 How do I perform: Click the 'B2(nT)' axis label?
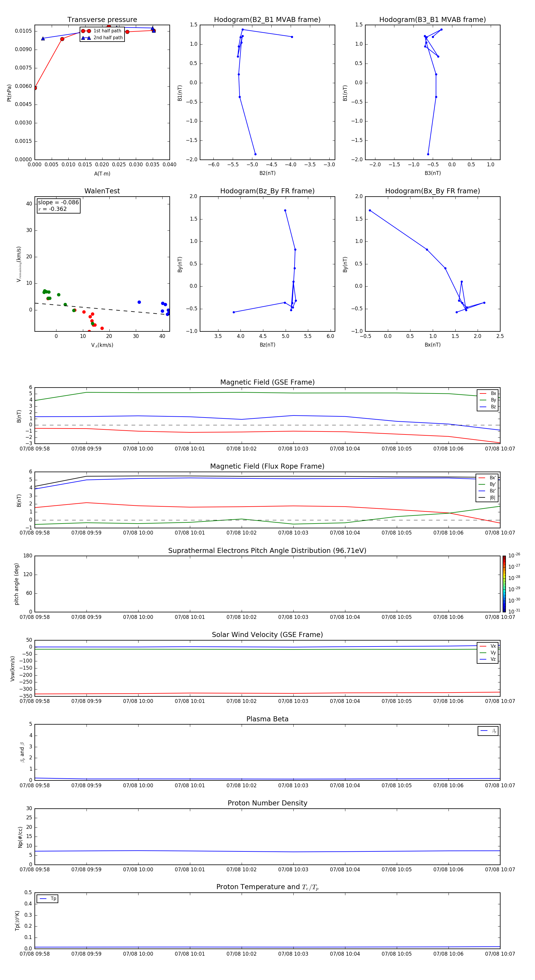coord(267,173)
